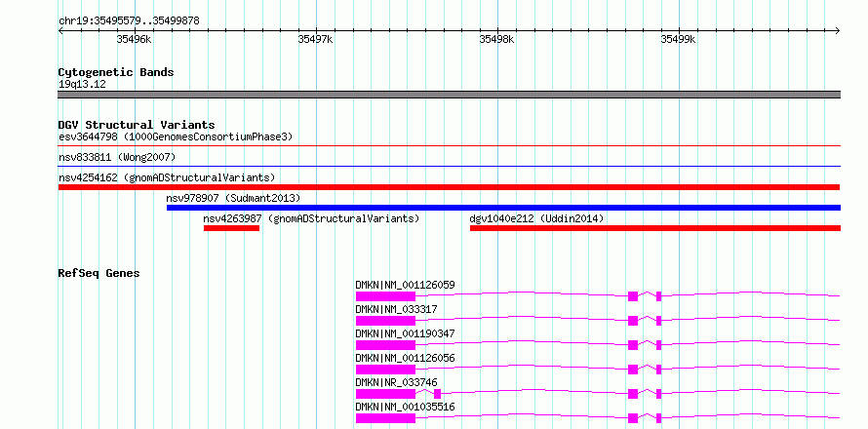The width and height of the screenshot is (868, 429).
Task: Select the large exon of DMKN|NM_001035516
Action: [x=385, y=418]
